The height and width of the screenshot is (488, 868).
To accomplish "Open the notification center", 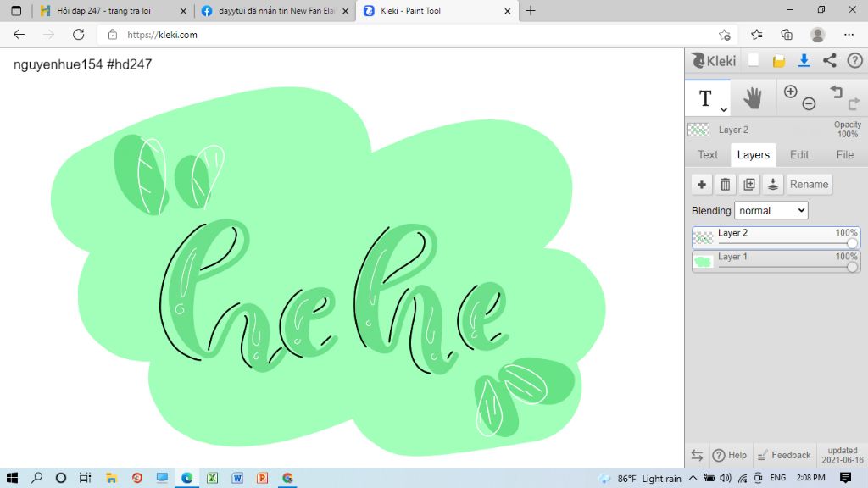I will click(x=845, y=478).
